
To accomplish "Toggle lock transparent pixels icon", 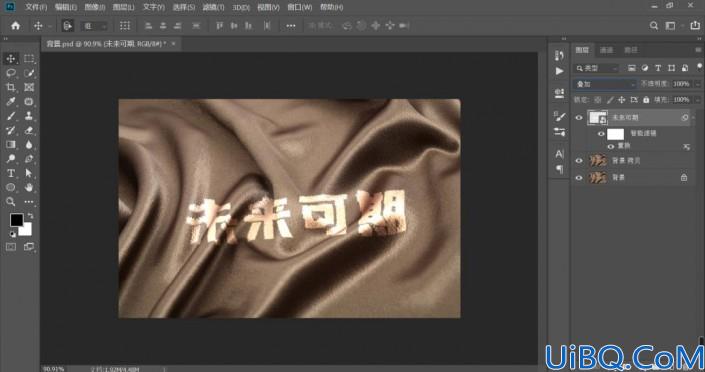I will (598, 100).
